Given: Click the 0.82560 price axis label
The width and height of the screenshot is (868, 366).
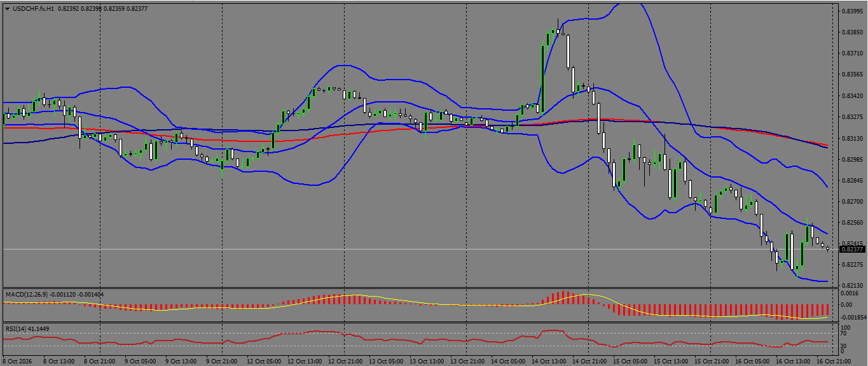Looking at the screenshot, I should [852, 222].
